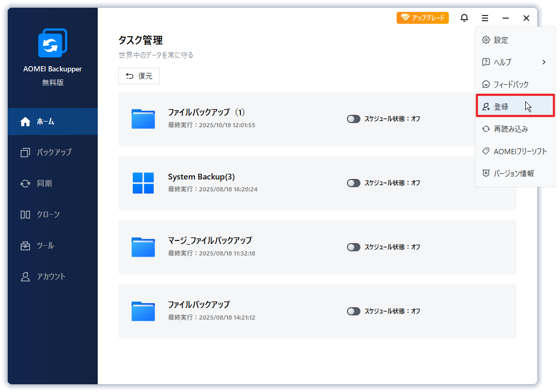This screenshot has width=560, height=392.
Task: Go to ホーム in the sidebar
Action: pyautogui.click(x=53, y=122)
